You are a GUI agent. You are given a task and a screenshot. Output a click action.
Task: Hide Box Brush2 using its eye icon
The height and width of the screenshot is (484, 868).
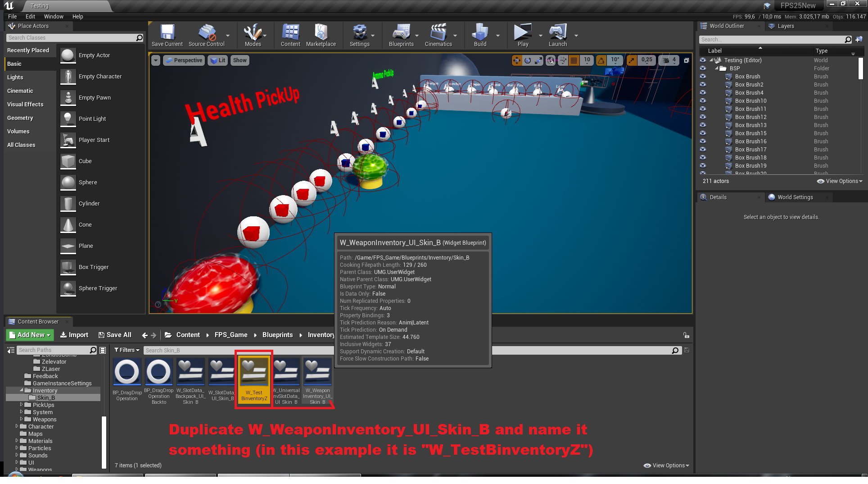pyautogui.click(x=703, y=85)
